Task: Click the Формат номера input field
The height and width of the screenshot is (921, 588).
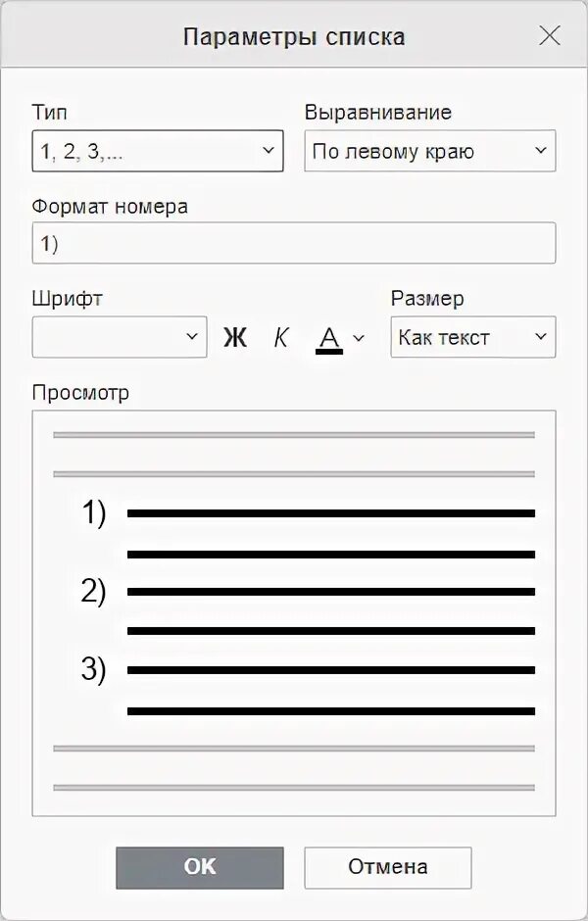Action: pos(294,243)
